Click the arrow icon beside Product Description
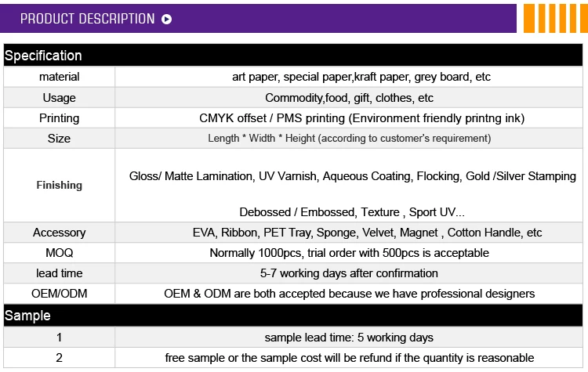Image resolution: width=588 pixels, height=372 pixels. click(166, 20)
